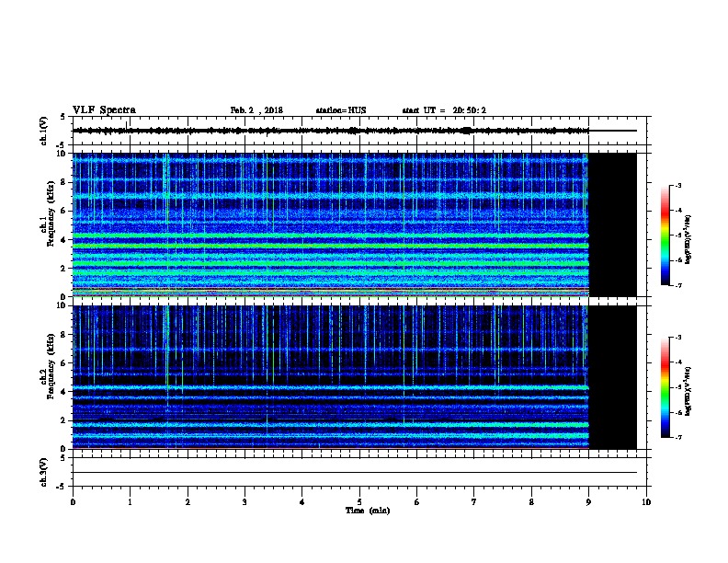Click the black no-data block in the ch.2 spectrogram

[612, 377]
